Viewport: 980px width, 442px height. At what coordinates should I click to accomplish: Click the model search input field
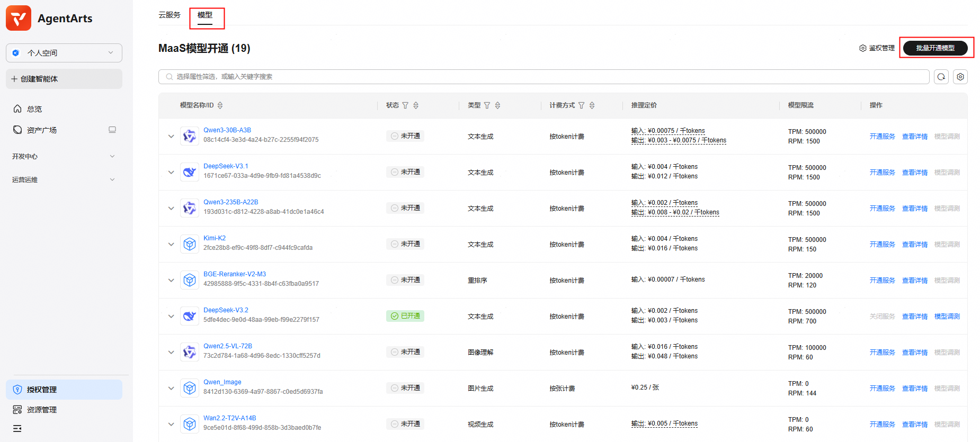coord(544,77)
